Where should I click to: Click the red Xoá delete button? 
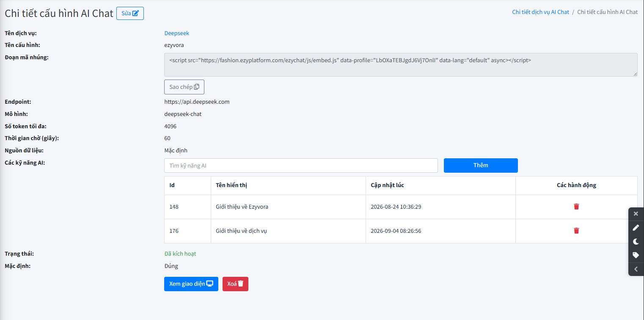click(235, 284)
